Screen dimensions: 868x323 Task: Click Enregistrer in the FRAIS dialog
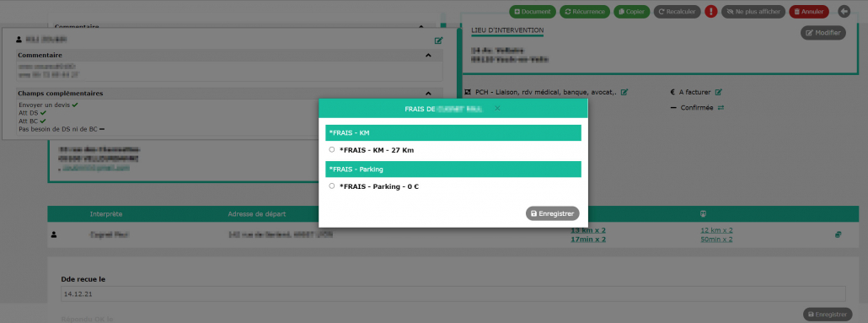(553, 213)
